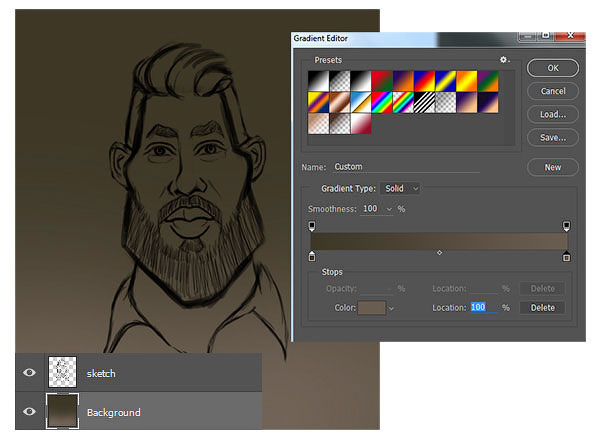Select the right color stop
This screenshot has height=443, width=600.
coord(566,256)
